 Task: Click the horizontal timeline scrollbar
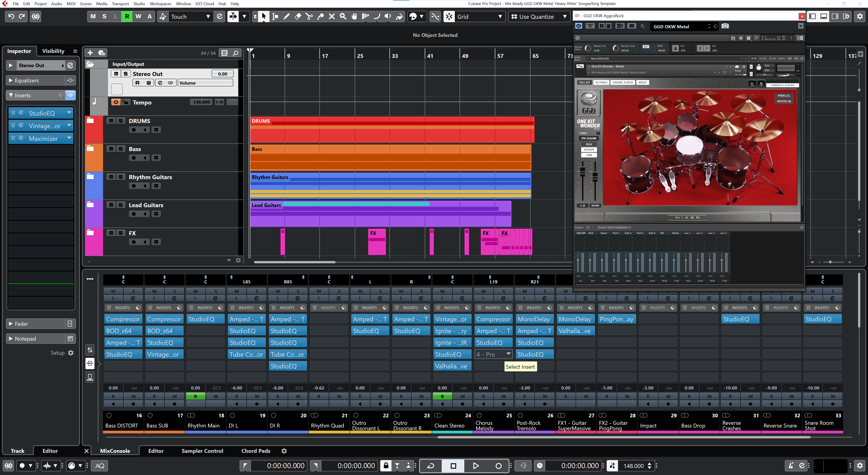click(x=295, y=262)
